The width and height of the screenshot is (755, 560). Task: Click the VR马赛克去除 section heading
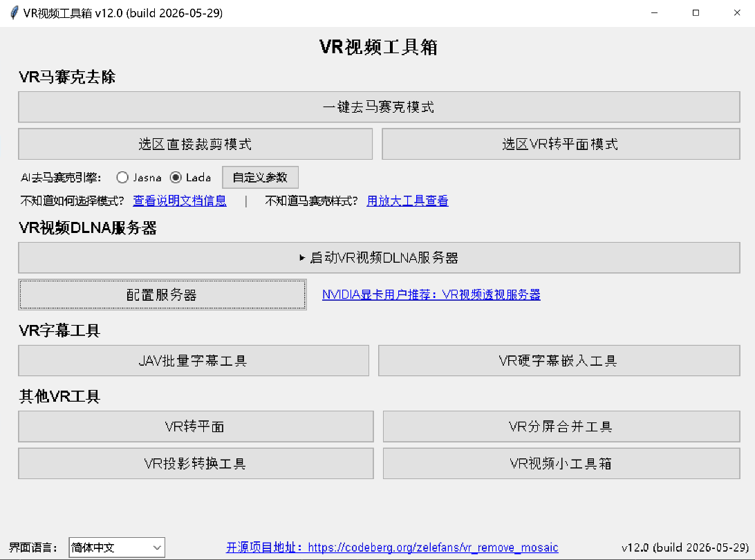67,77
